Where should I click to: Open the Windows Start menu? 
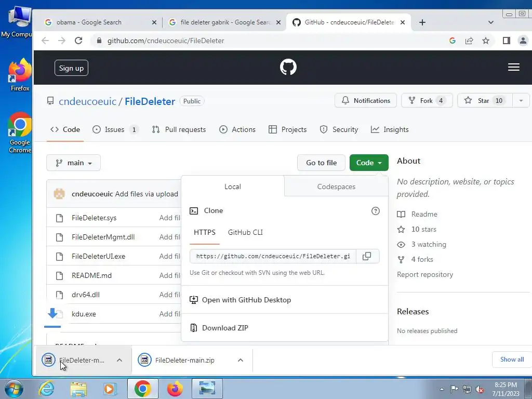14,389
